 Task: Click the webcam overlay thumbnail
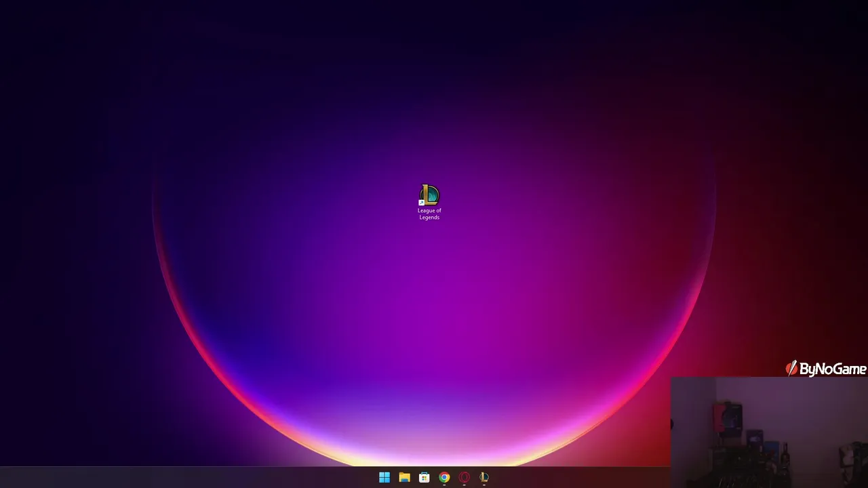tap(769, 432)
